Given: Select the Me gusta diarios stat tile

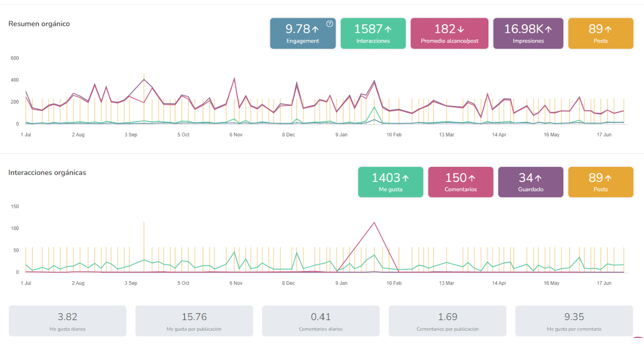Looking at the screenshot, I should coord(67,321).
